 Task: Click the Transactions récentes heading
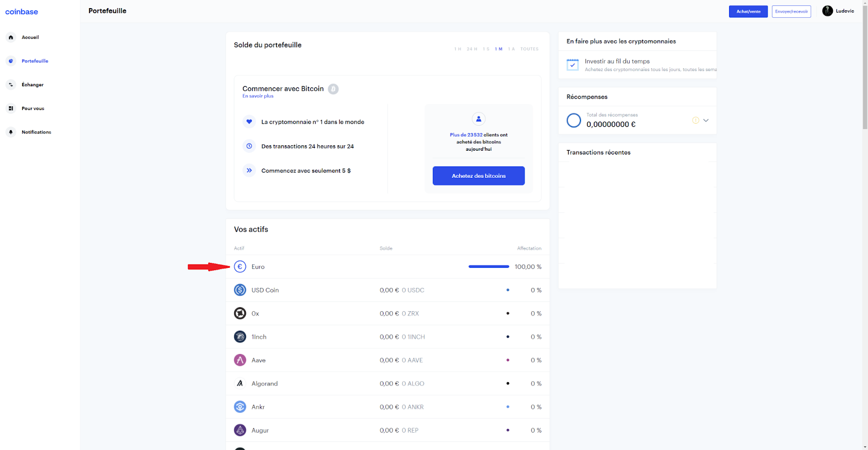pyautogui.click(x=598, y=152)
